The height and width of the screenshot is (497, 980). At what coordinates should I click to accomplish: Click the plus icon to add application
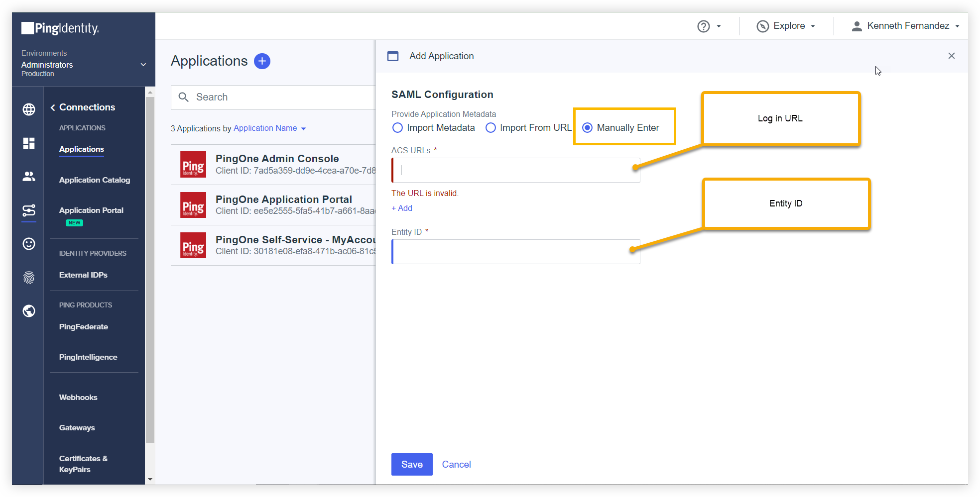click(262, 61)
